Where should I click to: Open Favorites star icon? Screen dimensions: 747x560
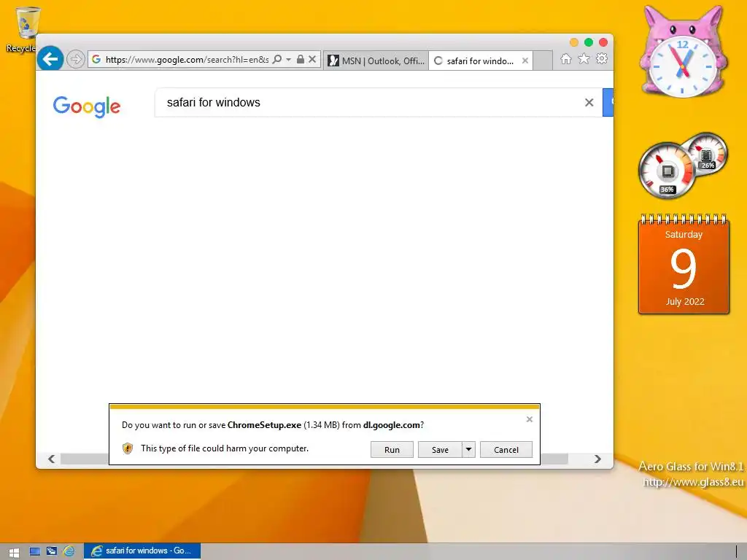tap(584, 59)
